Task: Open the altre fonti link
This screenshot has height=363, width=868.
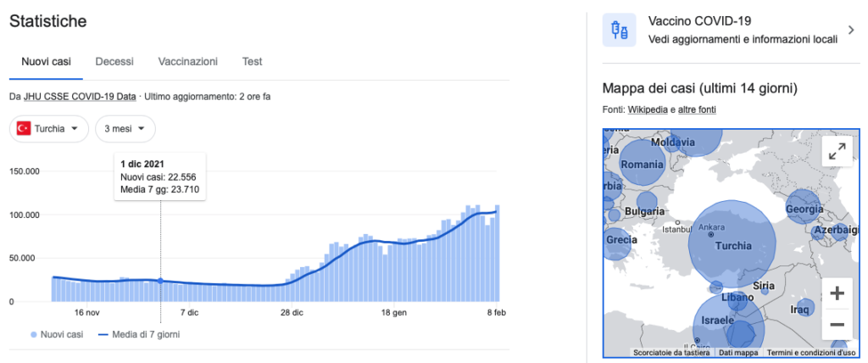Action: click(x=698, y=110)
